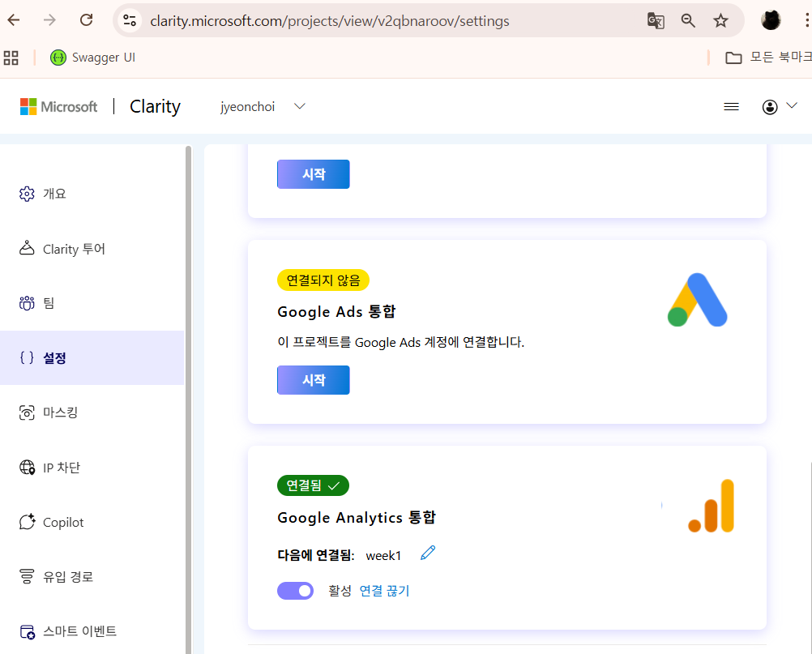Click the Google Translate icon
Image resolution: width=812 pixels, height=654 pixels.
click(x=656, y=21)
